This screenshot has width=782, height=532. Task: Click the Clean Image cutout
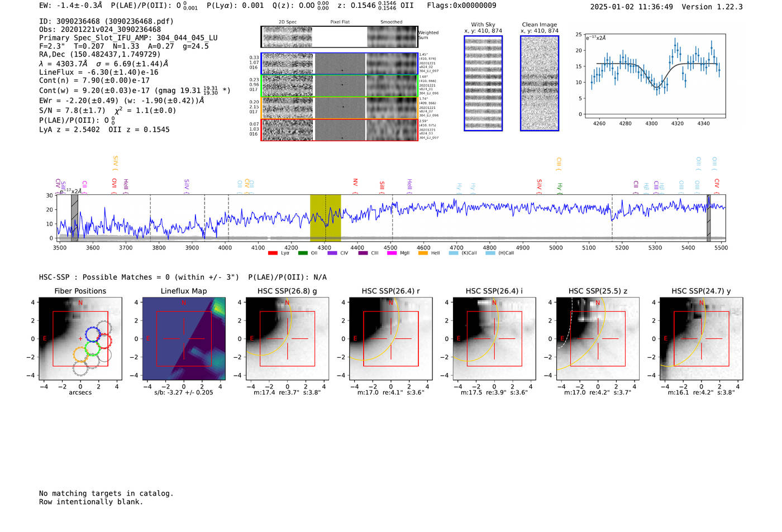(540, 83)
